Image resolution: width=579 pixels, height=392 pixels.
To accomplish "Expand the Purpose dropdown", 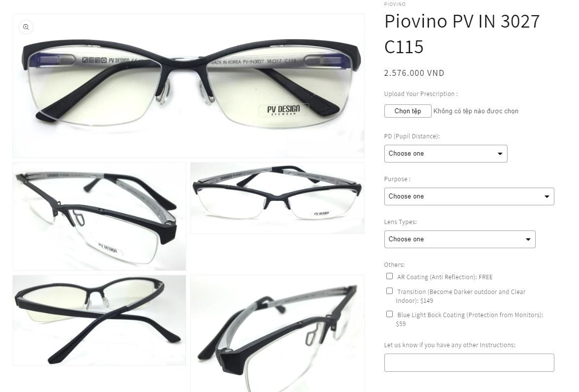I will click(469, 196).
